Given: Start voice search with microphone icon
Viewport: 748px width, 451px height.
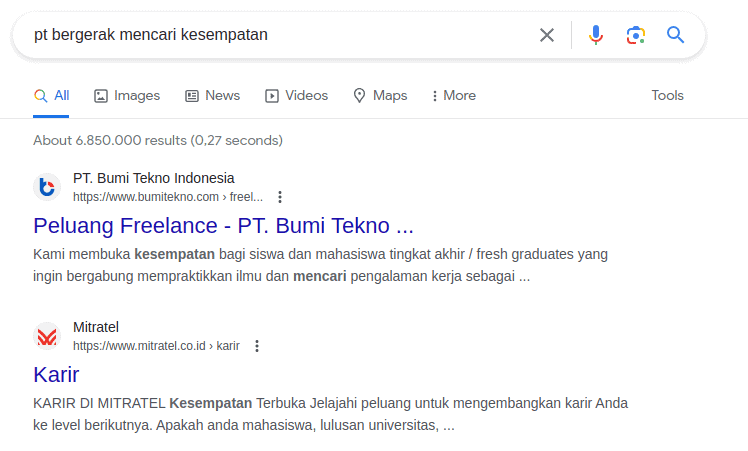Looking at the screenshot, I should pos(596,35).
